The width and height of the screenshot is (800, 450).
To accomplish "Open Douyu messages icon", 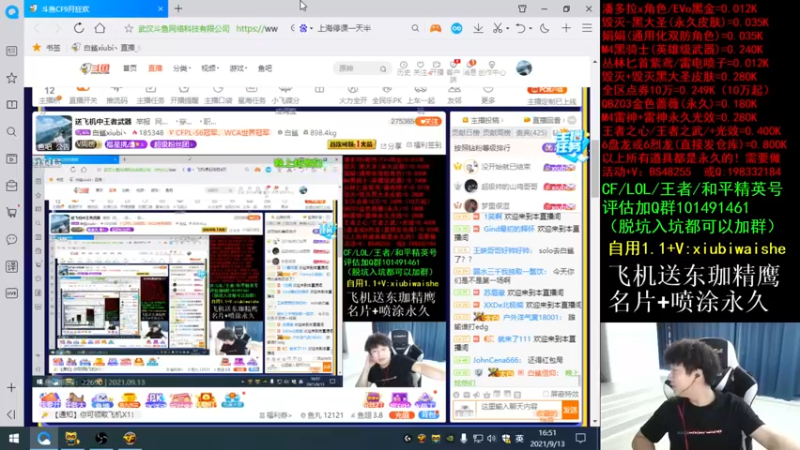I will (470, 68).
